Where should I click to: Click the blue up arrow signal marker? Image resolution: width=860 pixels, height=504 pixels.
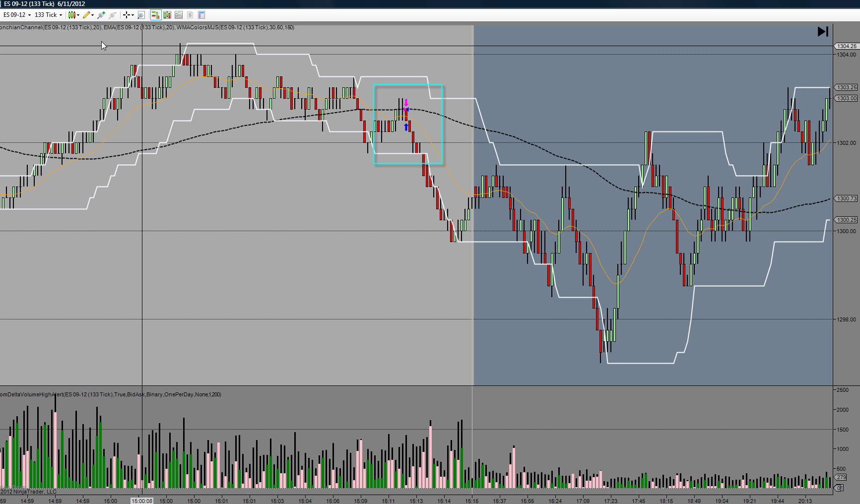coord(406,127)
